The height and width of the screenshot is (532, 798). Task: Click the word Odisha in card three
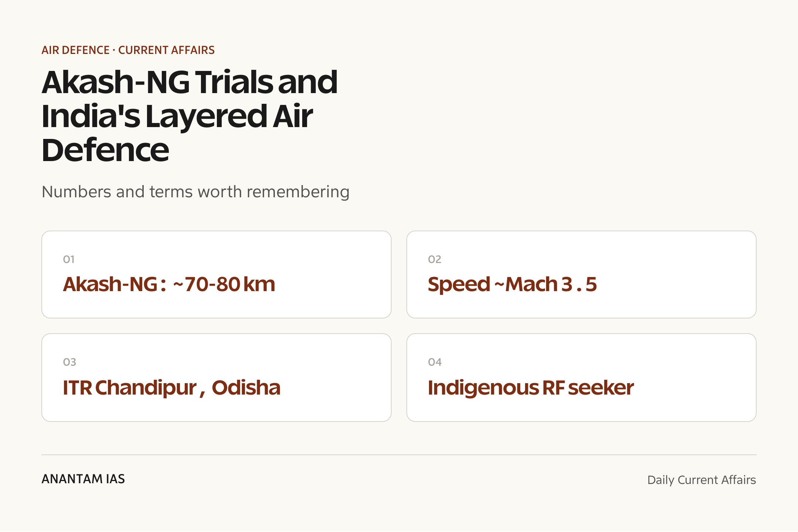click(x=246, y=388)
